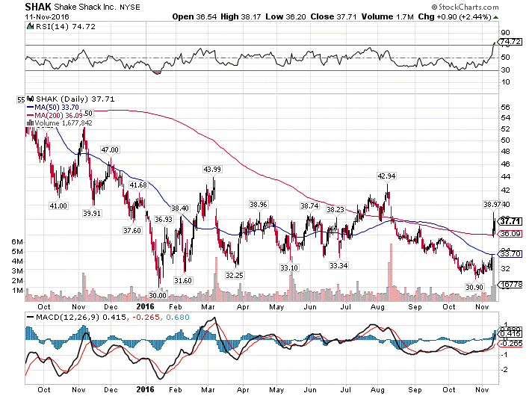Click the 36.93 price label
Image resolution: width=532 pixels, height=399 pixels.
164,219
